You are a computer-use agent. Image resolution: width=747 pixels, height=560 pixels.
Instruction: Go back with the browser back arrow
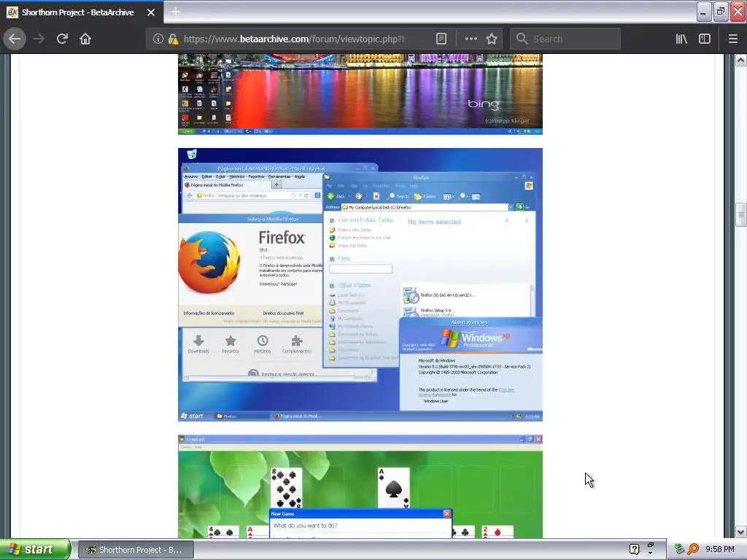(15, 39)
